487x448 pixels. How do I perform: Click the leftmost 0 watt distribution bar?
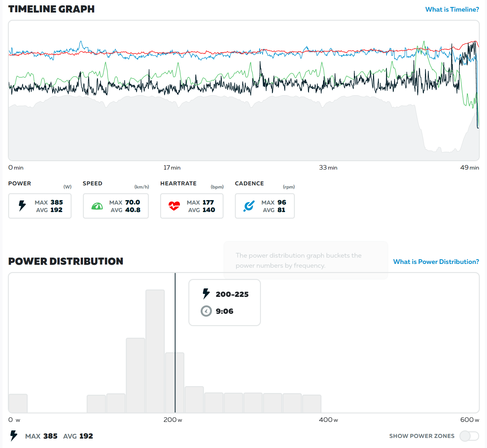pyautogui.click(x=18, y=403)
